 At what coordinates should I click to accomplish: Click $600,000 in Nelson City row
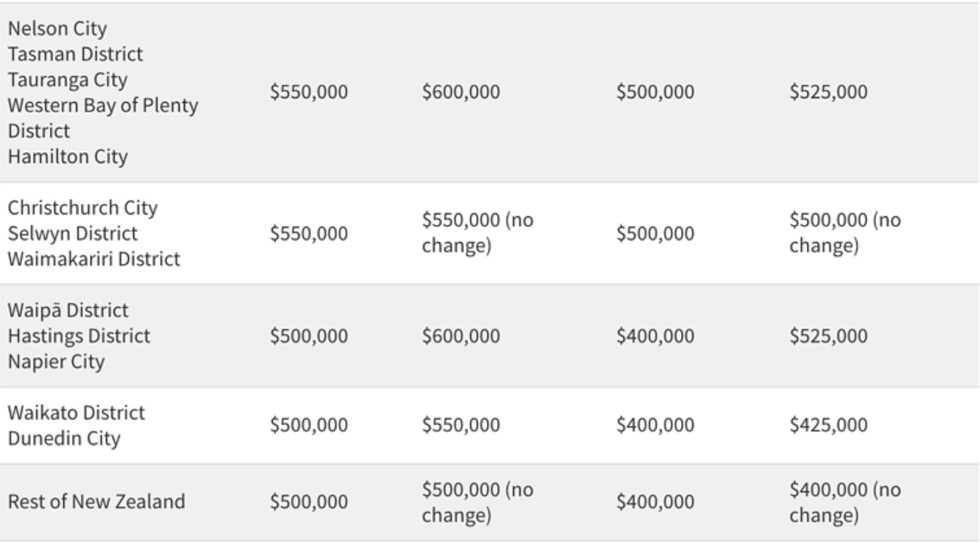pos(461,92)
